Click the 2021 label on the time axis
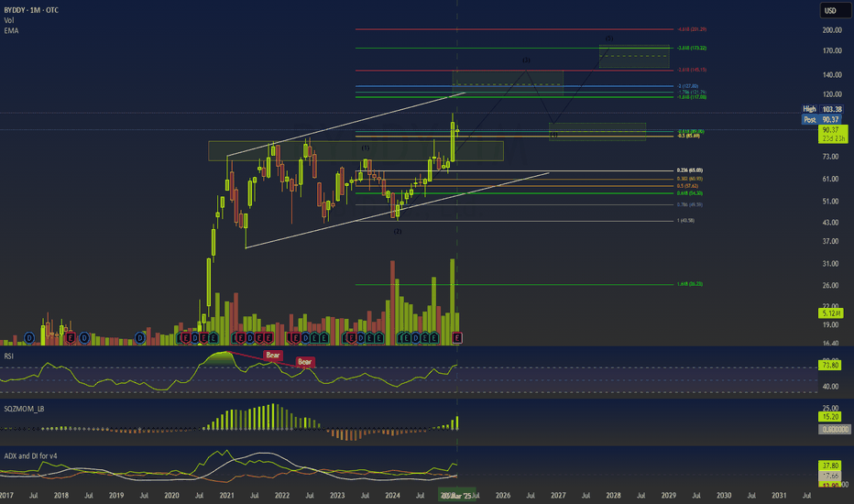This screenshot has height=504, width=854. (x=226, y=495)
